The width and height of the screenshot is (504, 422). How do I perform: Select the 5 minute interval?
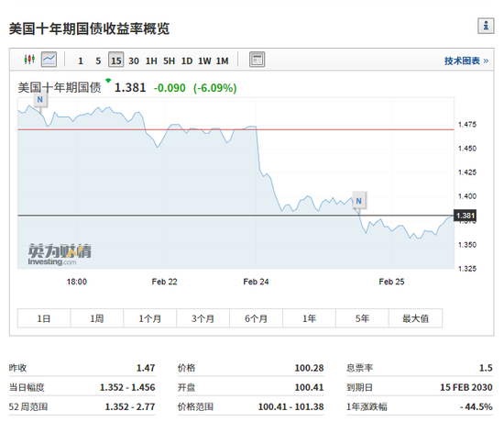[x=98, y=61]
